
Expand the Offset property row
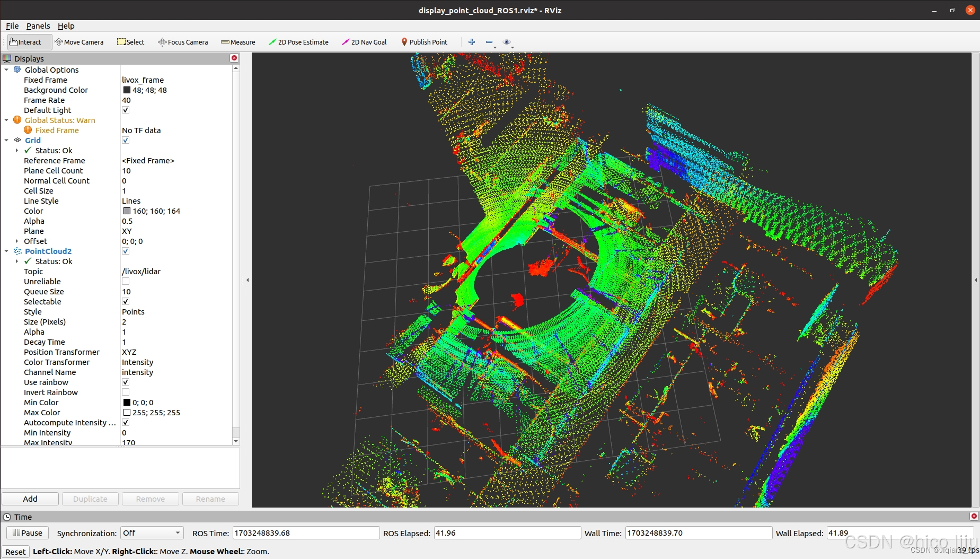pos(17,241)
